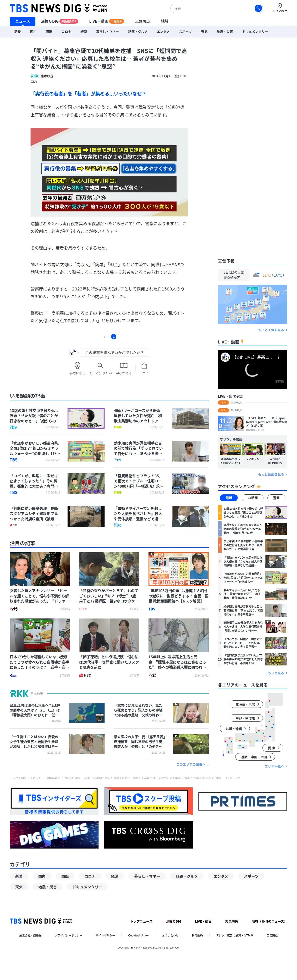Open もっと見る under access ranking

click(277, 673)
